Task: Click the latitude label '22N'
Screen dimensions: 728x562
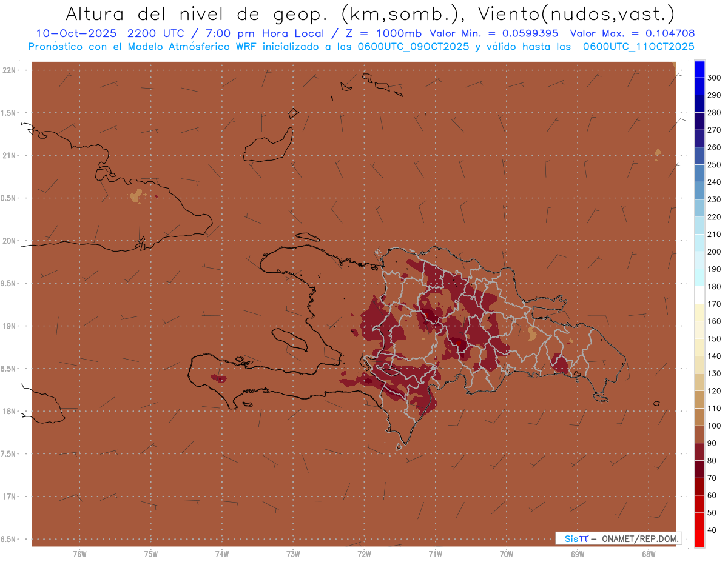Action: [x=9, y=70]
